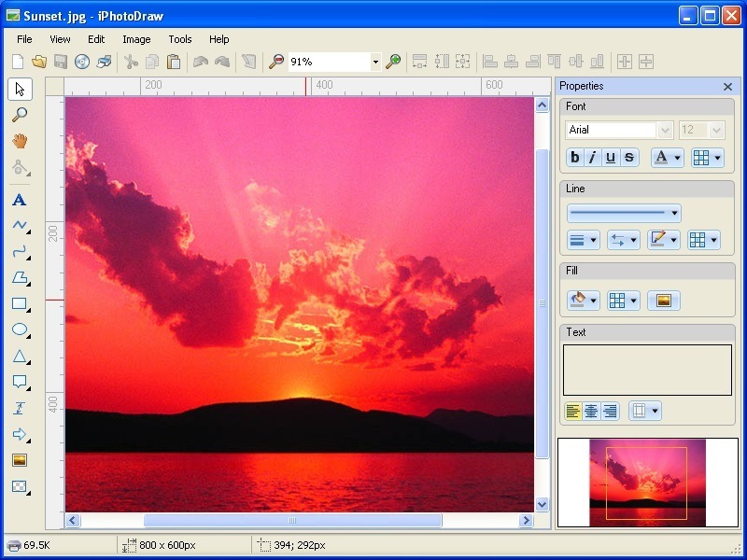Select the Ellipse shape tool
747x560 pixels.
tap(21, 329)
